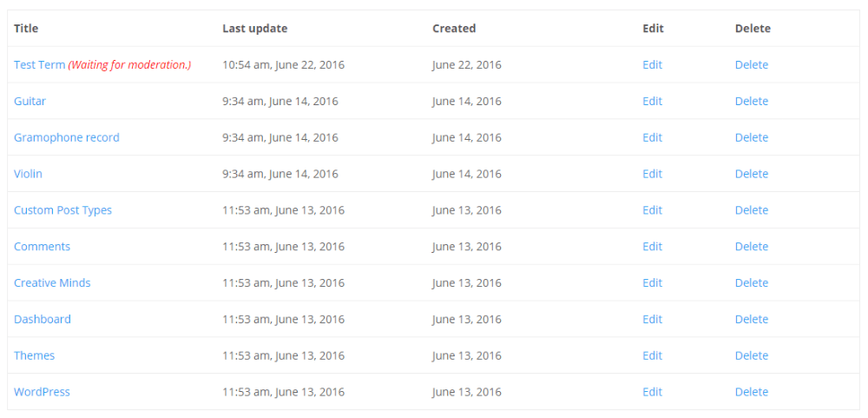Delete the Test Term entry
This screenshot has width=868, height=418.
751,65
